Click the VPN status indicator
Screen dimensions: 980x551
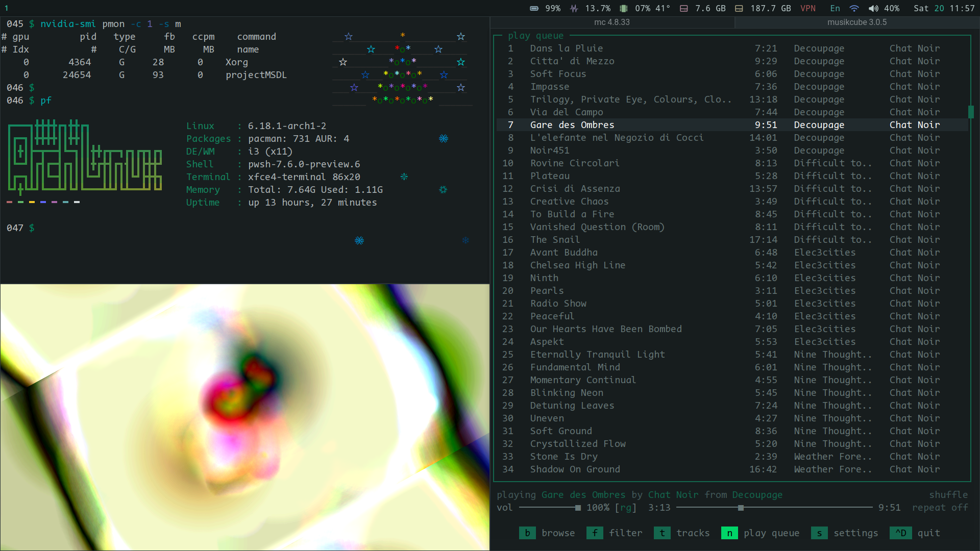(x=808, y=8)
